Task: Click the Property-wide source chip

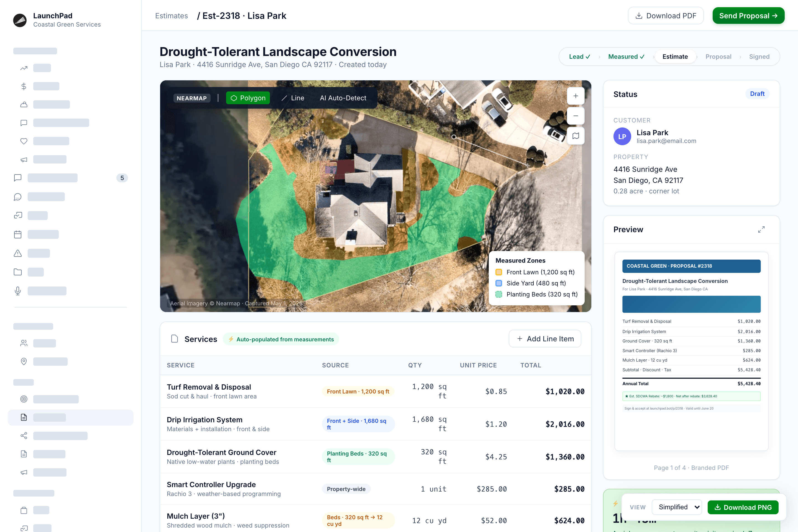Action: pos(346,489)
